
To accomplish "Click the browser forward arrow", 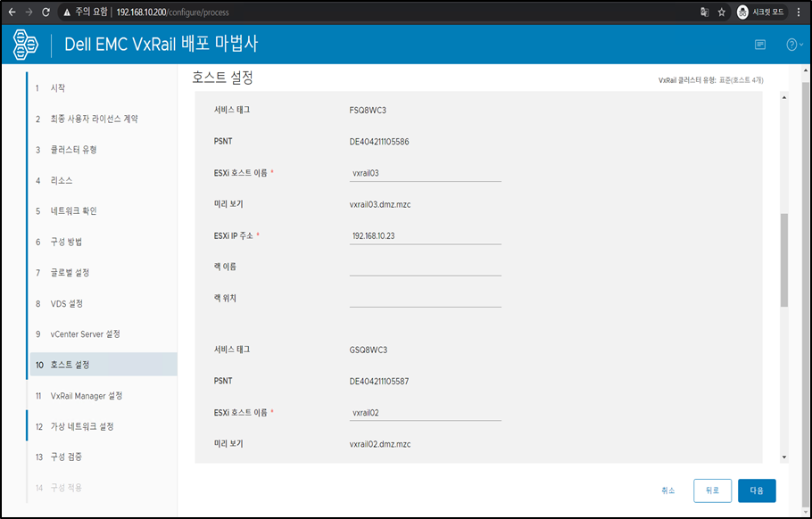I will (x=29, y=12).
